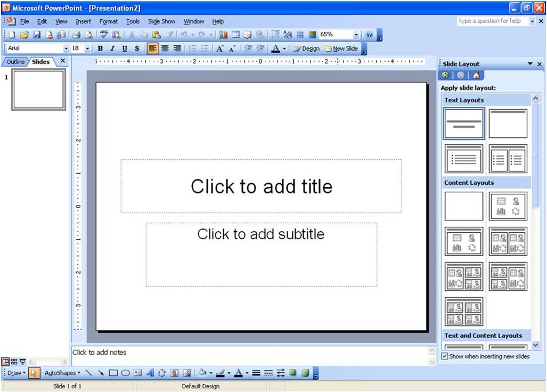Open the Zoom 65% dropdown
This screenshot has height=392, width=547.
(356, 35)
